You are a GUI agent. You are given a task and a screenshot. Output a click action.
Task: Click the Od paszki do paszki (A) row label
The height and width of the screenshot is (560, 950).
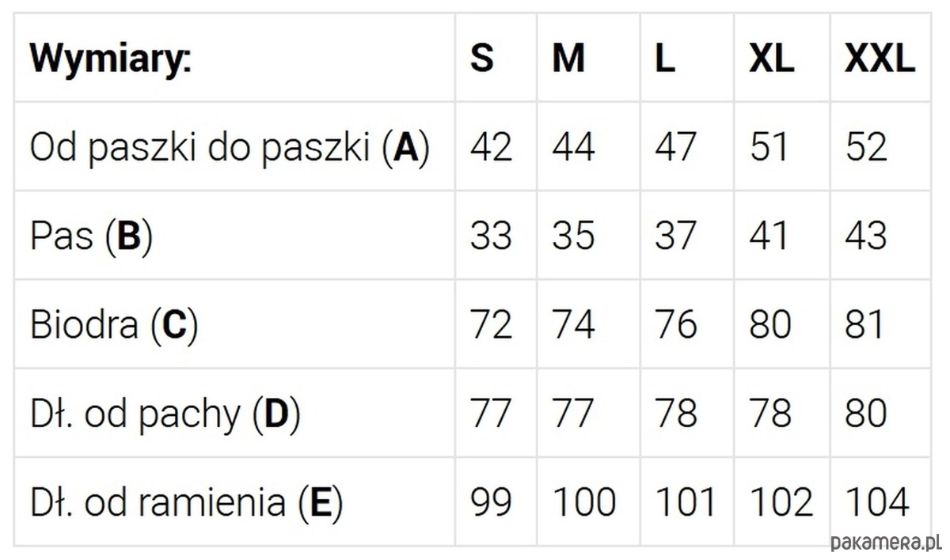pos(230,147)
